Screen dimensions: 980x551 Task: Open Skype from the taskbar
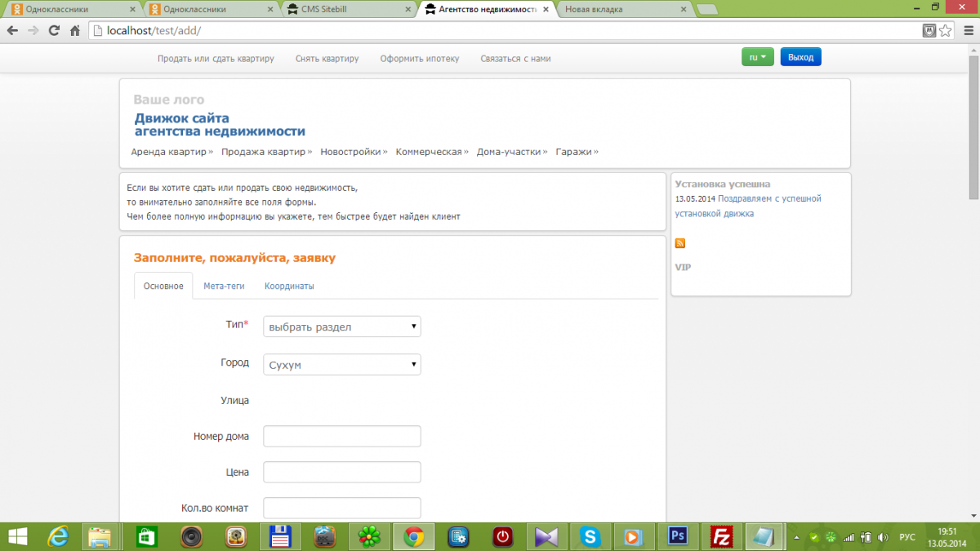coord(589,536)
